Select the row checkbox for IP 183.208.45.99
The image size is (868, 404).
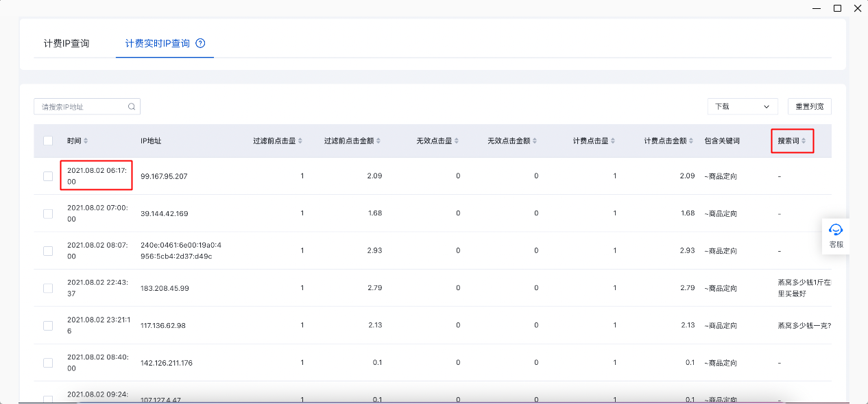pos(48,288)
